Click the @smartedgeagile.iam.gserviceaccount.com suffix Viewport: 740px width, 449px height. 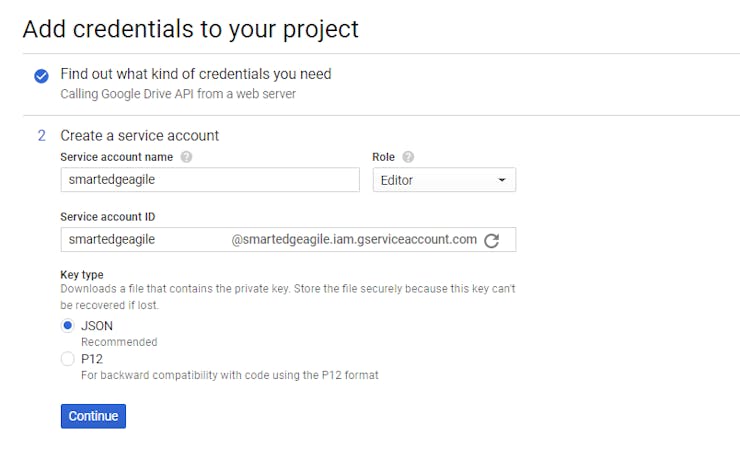click(354, 240)
